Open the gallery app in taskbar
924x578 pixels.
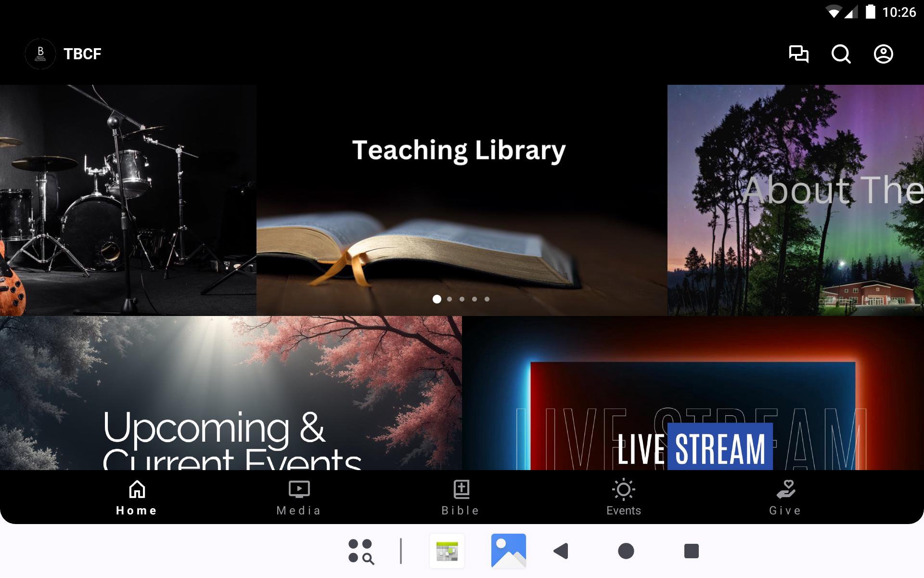pyautogui.click(x=508, y=551)
